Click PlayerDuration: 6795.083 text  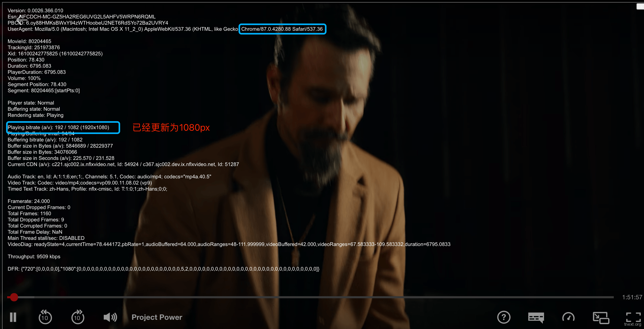(37, 72)
